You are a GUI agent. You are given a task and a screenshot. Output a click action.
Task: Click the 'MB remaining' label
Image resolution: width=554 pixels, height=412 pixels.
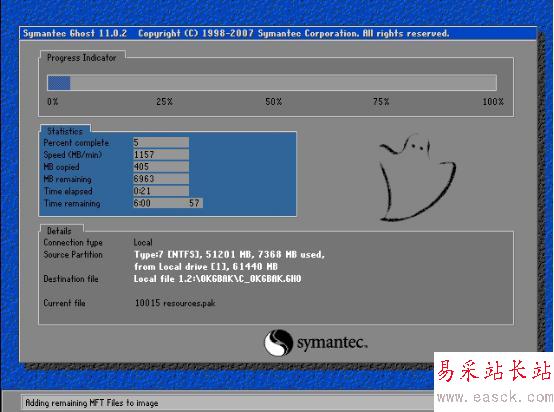tap(67, 179)
